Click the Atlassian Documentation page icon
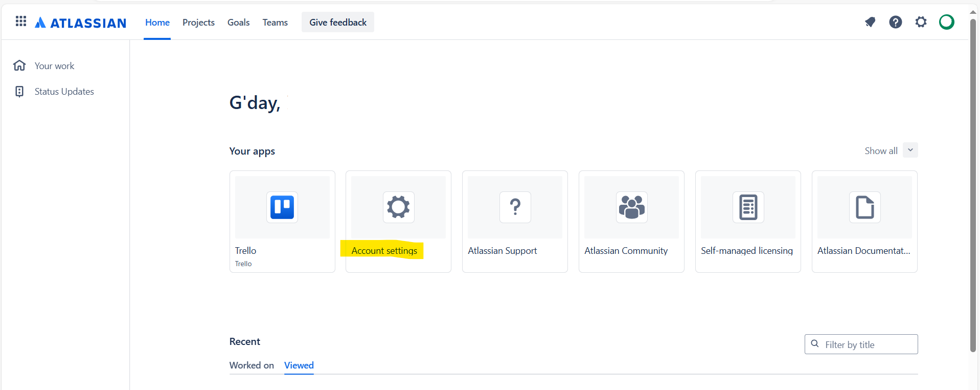 coord(865,207)
